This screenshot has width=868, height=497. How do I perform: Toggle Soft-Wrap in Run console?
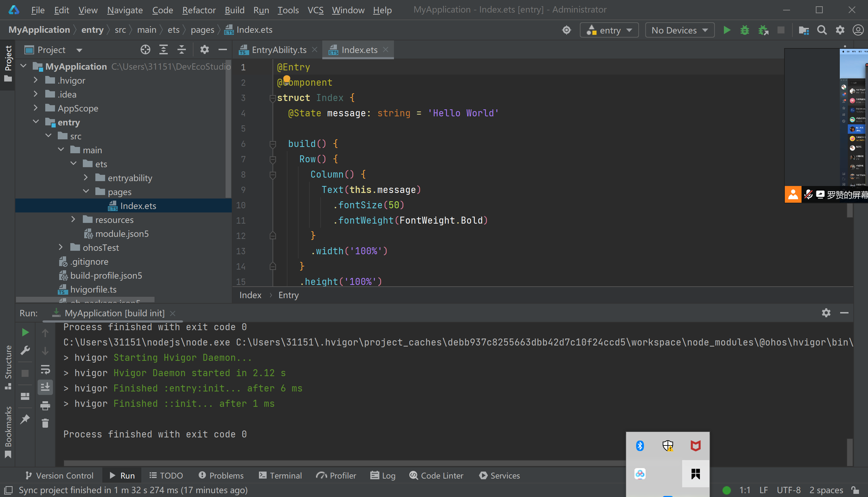pyautogui.click(x=45, y=369)
